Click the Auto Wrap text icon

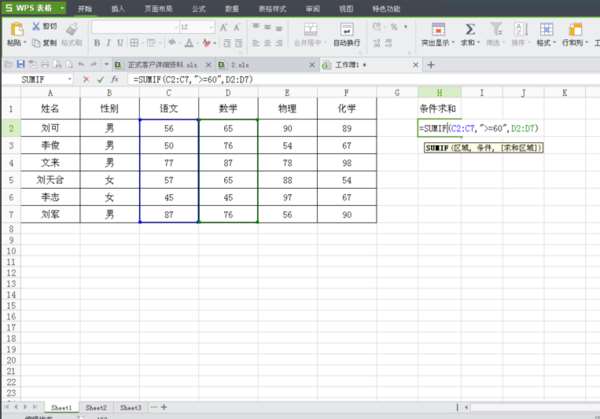(347, 29)
